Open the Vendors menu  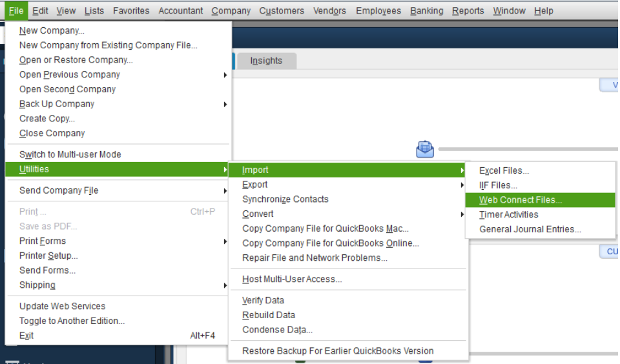(x=330, y=11)
